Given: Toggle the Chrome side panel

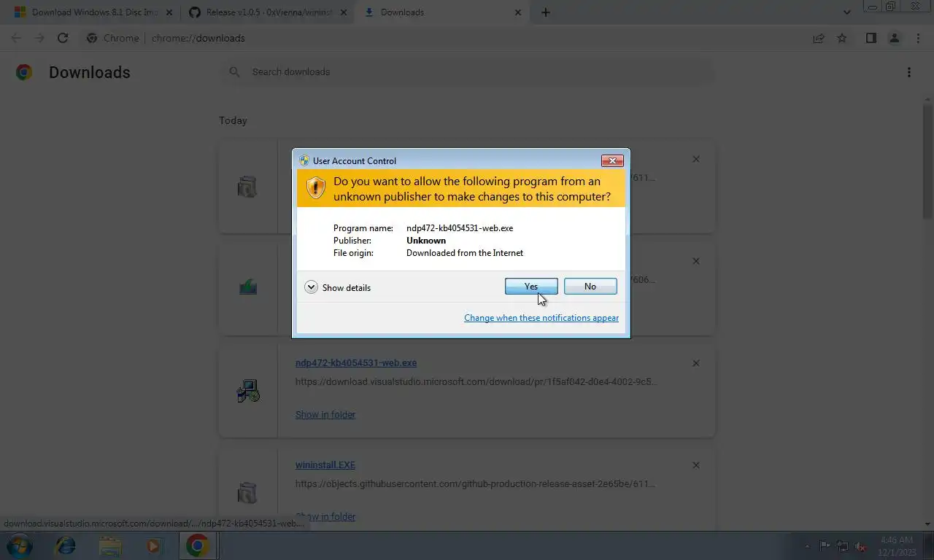Looking at the screenshot, I should [871, 38].
